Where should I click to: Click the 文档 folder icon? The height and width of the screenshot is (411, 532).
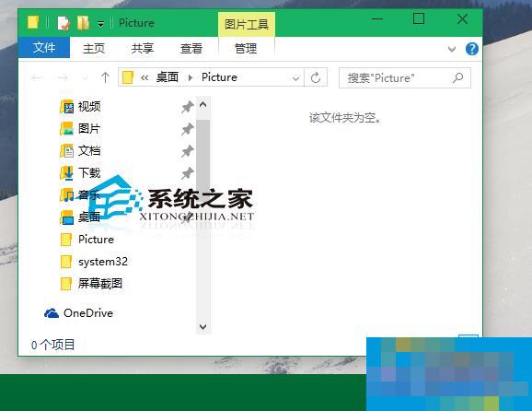tap(67, 151)
